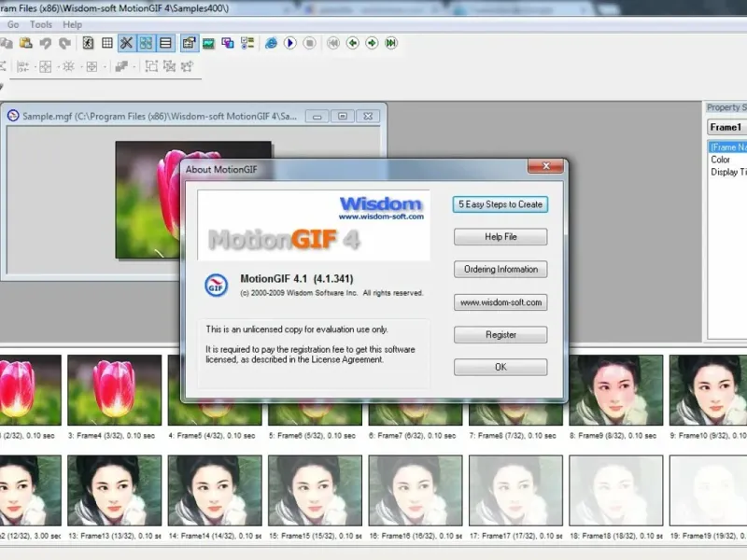This screenshot has height=560, width=747.
Task: Confirm the About dialog with OK
Action: (x=500, y=367)
